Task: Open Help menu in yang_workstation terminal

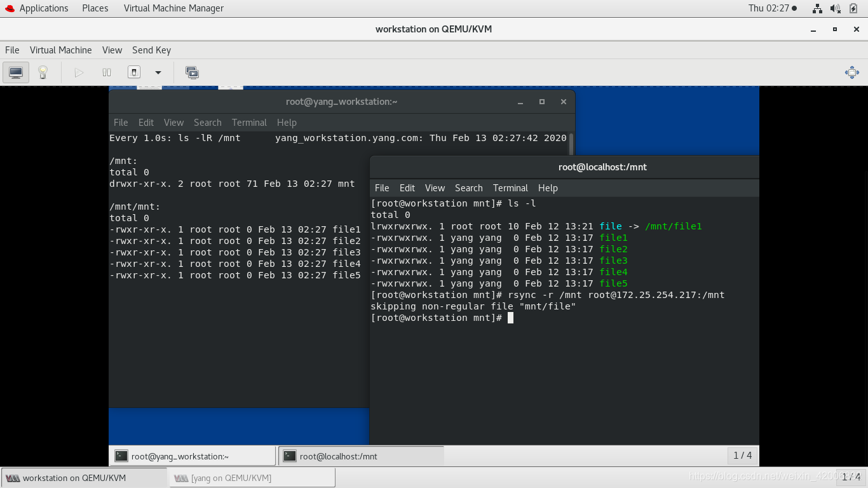Action: [x=287, y=123]
